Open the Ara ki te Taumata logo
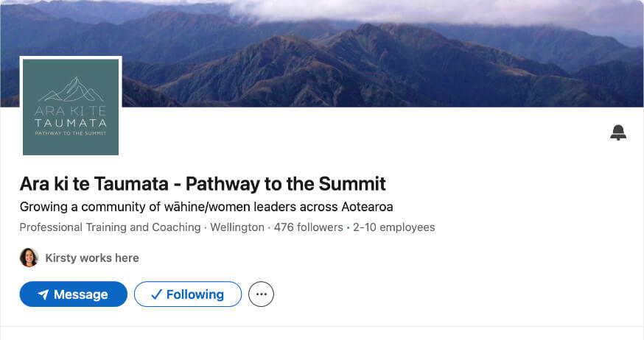 [x=71, y=107]
